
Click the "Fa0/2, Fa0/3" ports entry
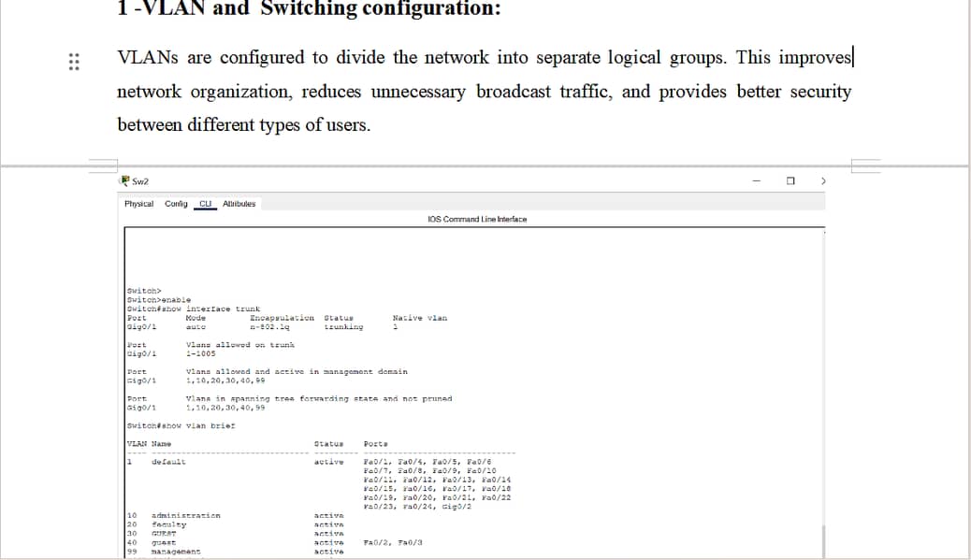coord(393,542)
